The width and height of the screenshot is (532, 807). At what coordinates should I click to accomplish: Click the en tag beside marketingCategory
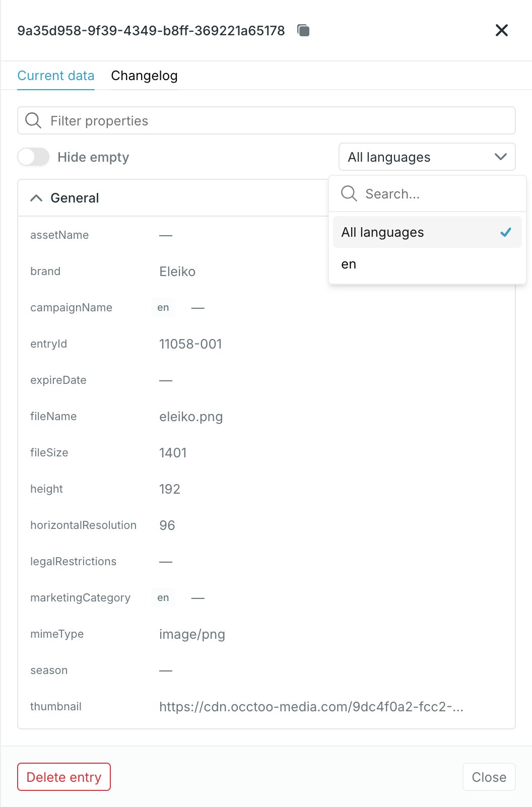163,597
